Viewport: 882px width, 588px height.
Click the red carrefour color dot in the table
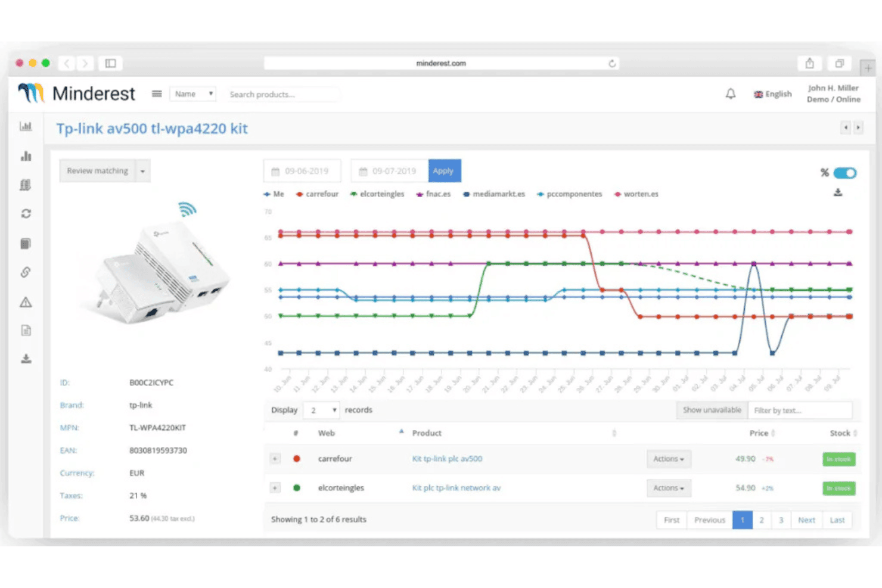pyautogui.click(x=297, y=459)
